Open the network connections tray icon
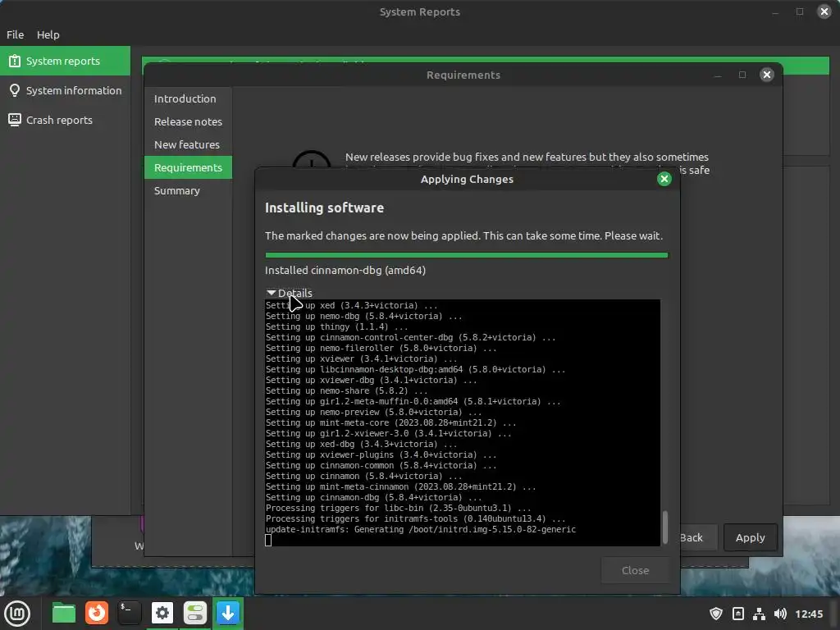 tap(759, 614)
